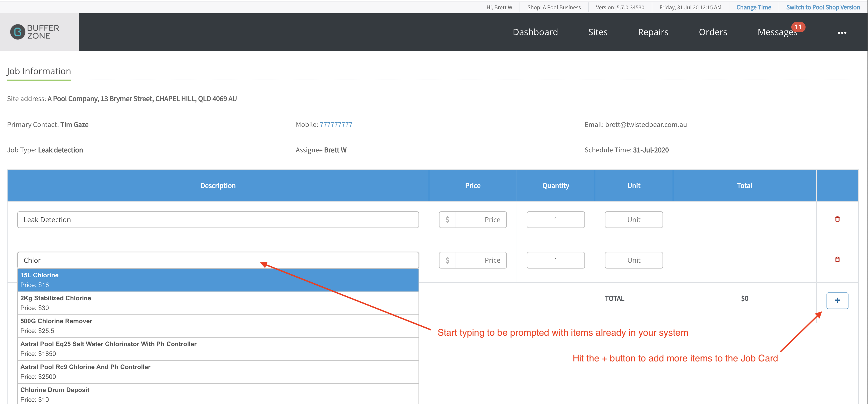Click Switch to Pool Shop Version link
The image size is (868, 404).
click(823, 7)
